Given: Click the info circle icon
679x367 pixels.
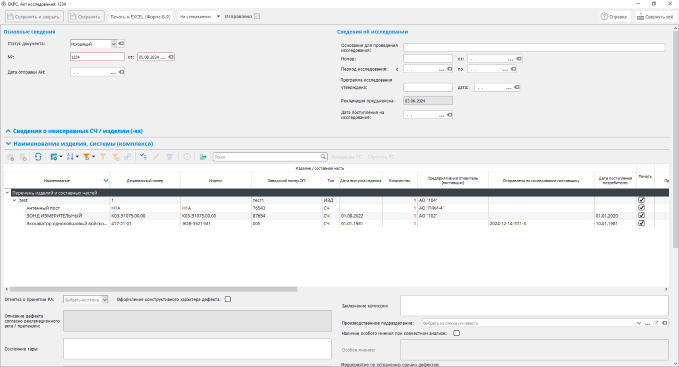Looking at the screenshot, I should (187, 157).
